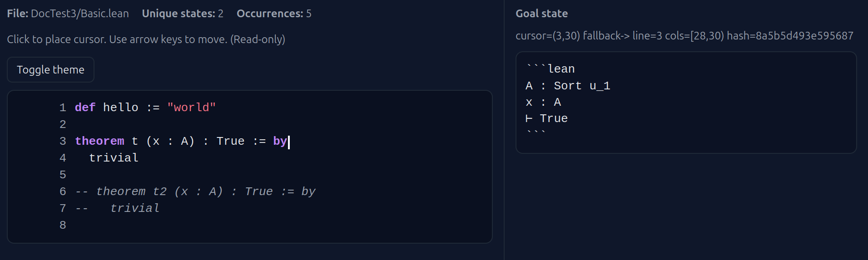The width and height of the screenshot is (868, 260).
Task: Click "True" in the line 3 theorem statement
Action: click(230, 141)
